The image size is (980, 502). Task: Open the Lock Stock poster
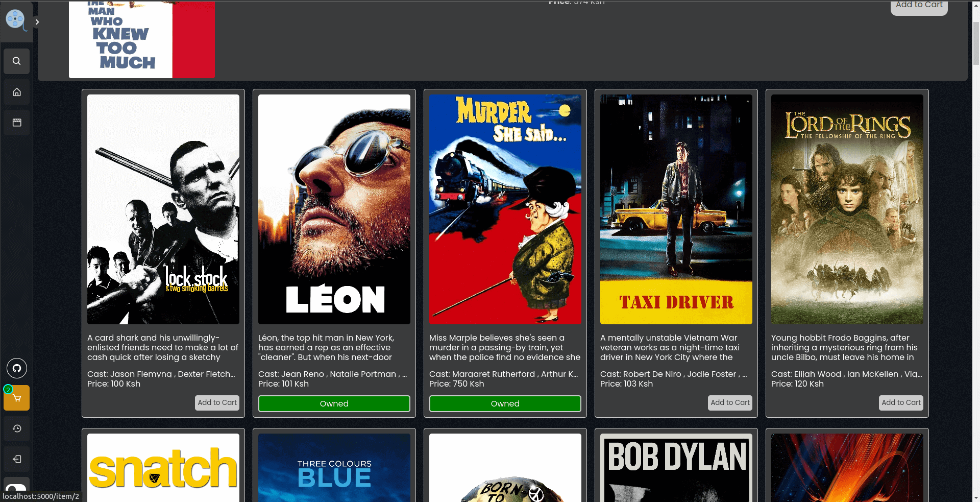click(163, 209)
